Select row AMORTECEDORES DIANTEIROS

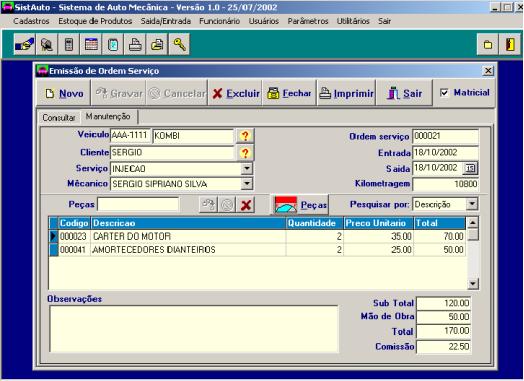click(x=257, y=250)
